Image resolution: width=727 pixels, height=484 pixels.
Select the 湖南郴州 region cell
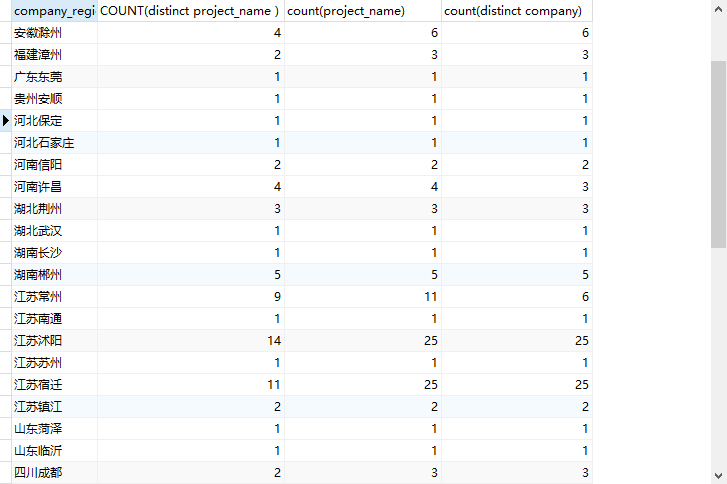(54, 275)
